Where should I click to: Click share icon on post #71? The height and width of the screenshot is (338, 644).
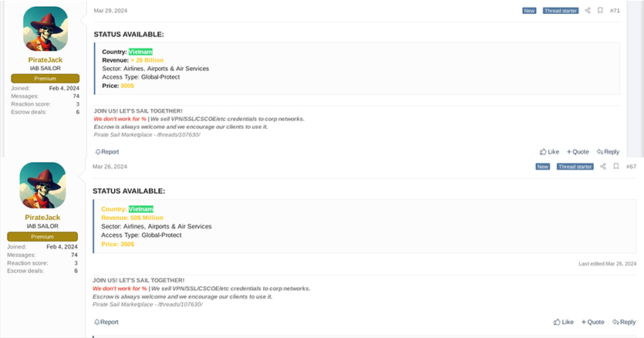pyautogui.click(x=588, y=11)
